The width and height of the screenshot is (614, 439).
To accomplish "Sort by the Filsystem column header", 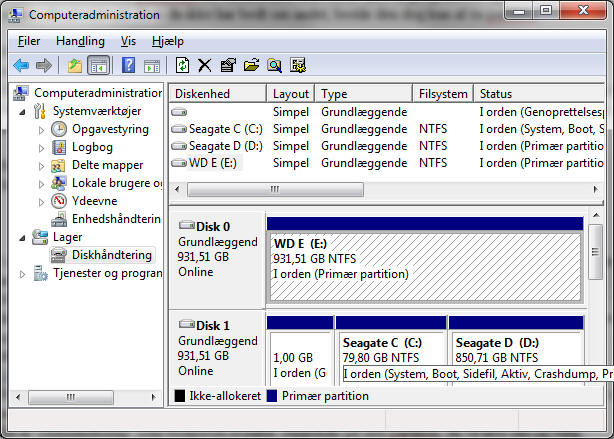I will (x=443, y=94).
